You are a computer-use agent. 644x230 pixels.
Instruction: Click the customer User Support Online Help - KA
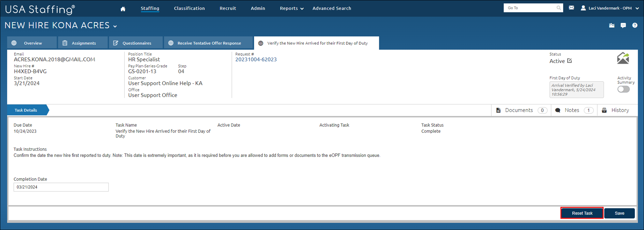165,83
